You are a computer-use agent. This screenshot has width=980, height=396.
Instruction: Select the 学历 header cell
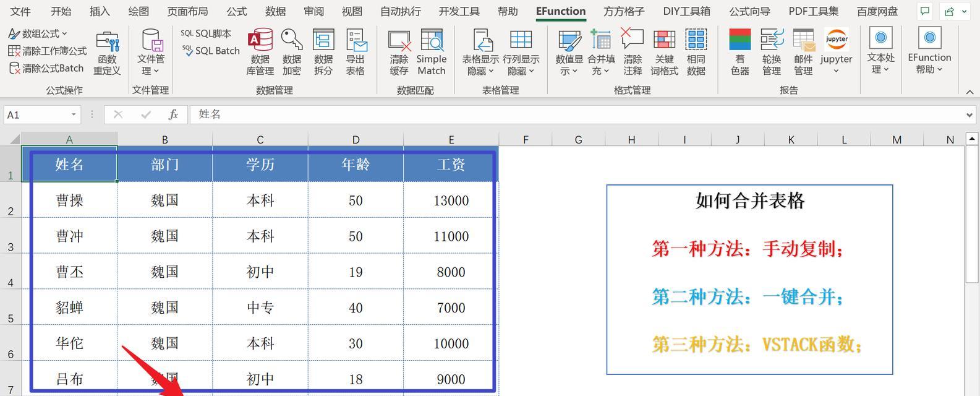coord(260,164)
